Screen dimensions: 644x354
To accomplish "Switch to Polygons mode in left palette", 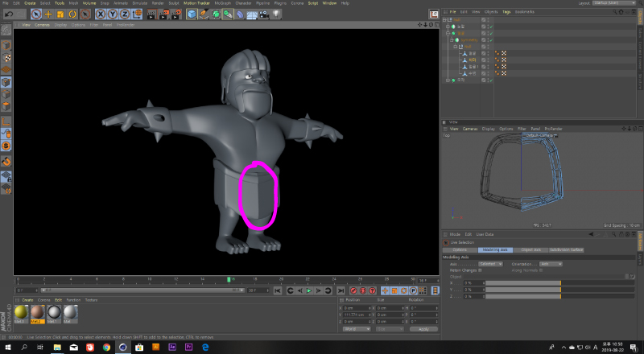I will (6, 106).
